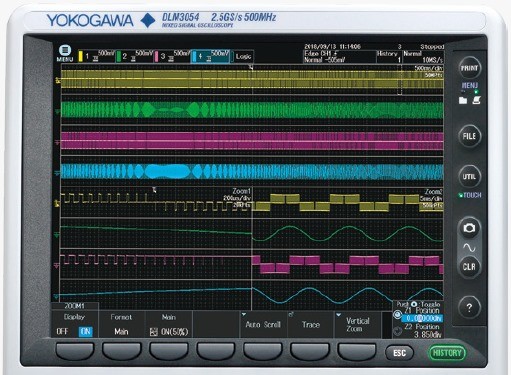Click the Push Toggle knob icon

414,304
